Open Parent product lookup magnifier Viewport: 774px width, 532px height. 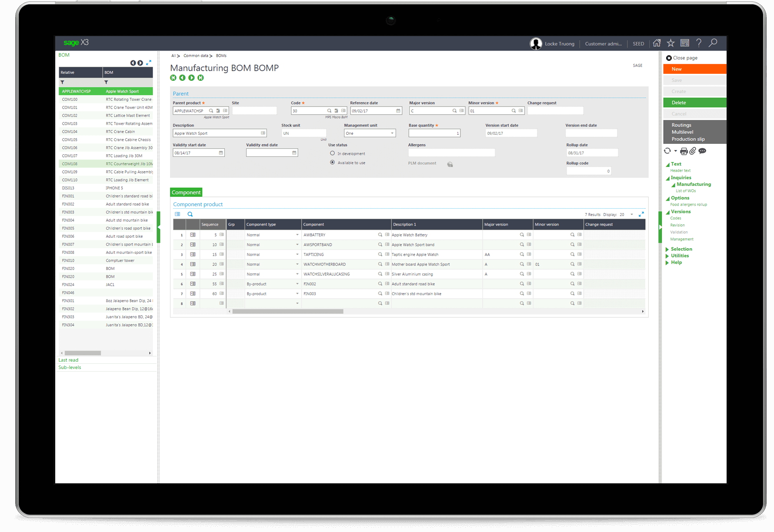pos(211,111)
